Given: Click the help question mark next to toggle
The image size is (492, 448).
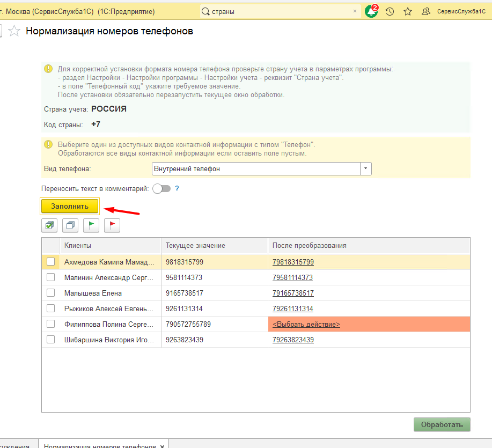Looking at the screenshot, I should 177,189.
